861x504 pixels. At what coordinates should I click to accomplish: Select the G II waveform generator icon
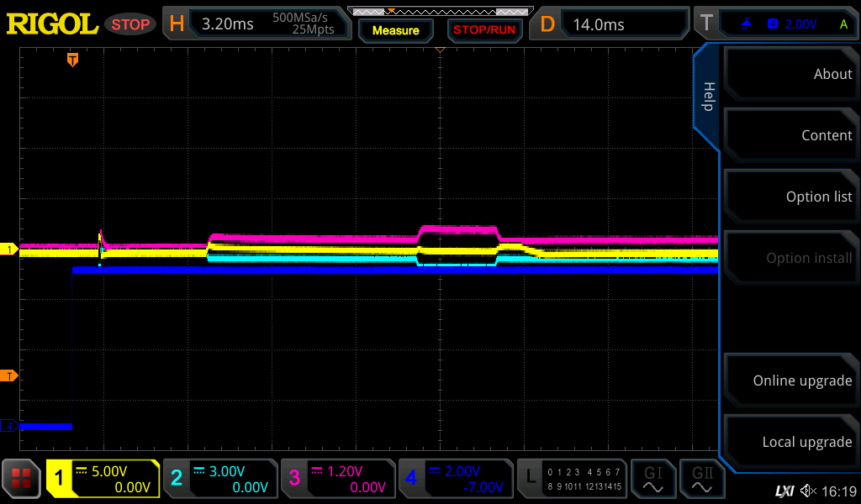703,479
